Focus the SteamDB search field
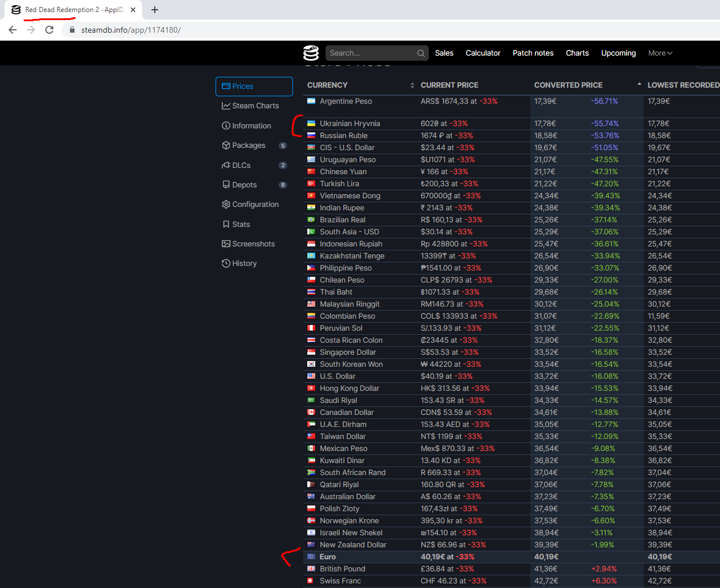The height and width of the screenshot is (588, 720). click(370, 53)
